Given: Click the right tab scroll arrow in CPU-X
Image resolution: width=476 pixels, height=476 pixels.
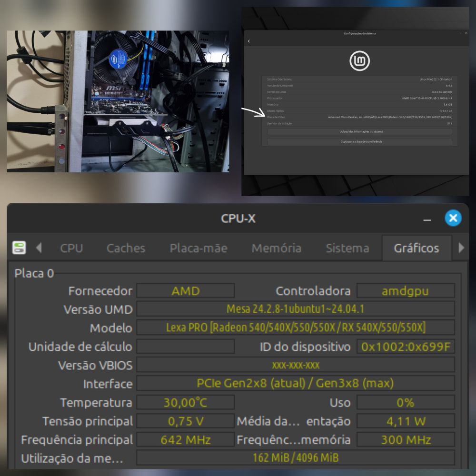Looking at the screenshot, I should (461, 248).
